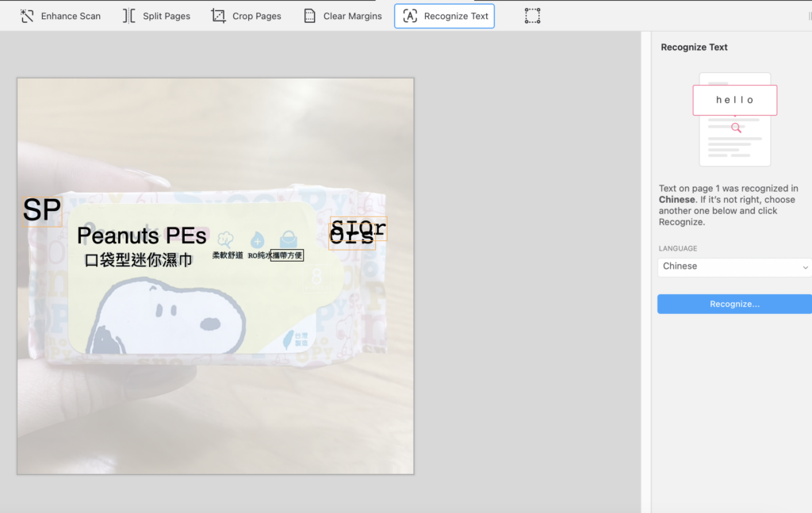The width and height of the screenshot is (812, 513).
Task: Activate the Recognize Text toolbar button
Action: pos(444,16)
